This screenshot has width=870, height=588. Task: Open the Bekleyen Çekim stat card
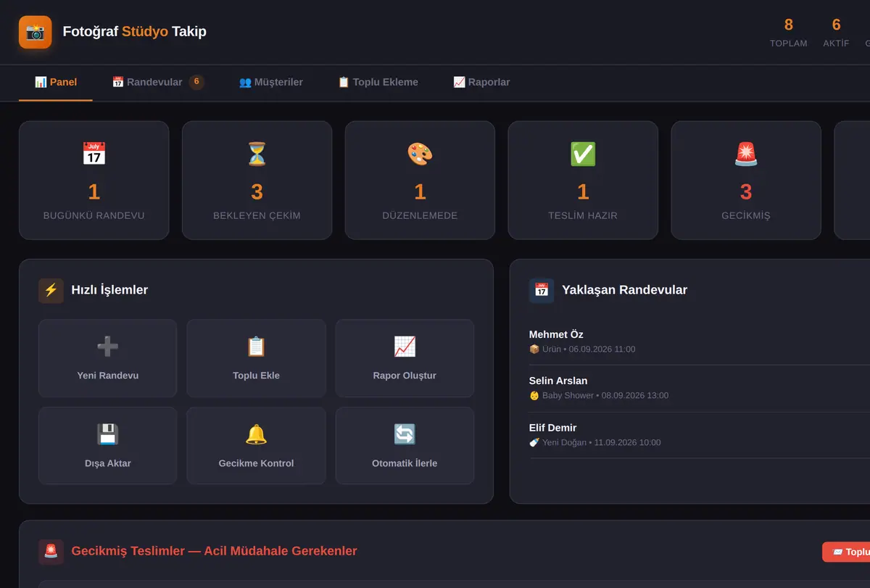point(257,181)
